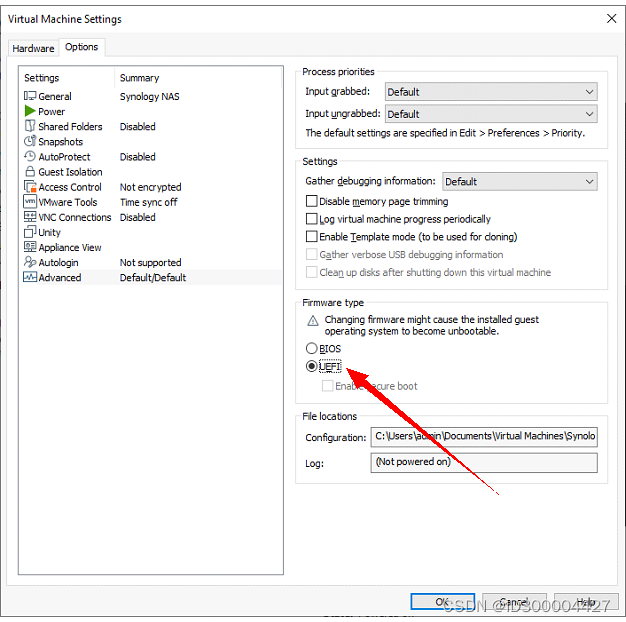
Task: Switch to the Options tab
Action: coord(82,47)
